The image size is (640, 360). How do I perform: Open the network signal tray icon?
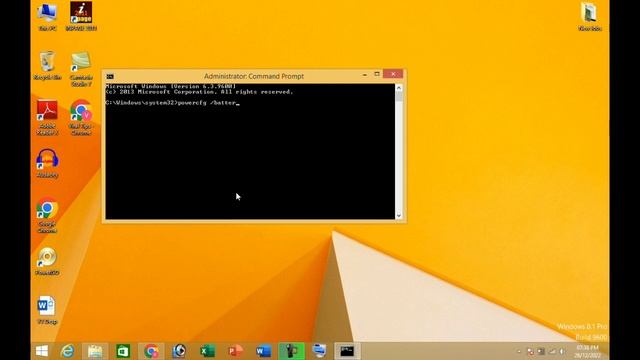click(552, 351)
